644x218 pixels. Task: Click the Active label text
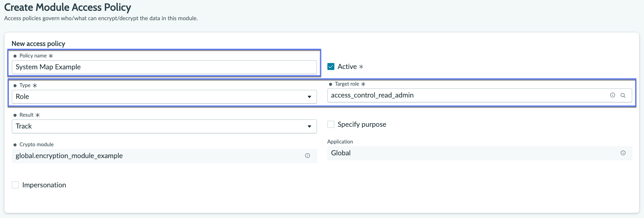[x=347, y=67]
